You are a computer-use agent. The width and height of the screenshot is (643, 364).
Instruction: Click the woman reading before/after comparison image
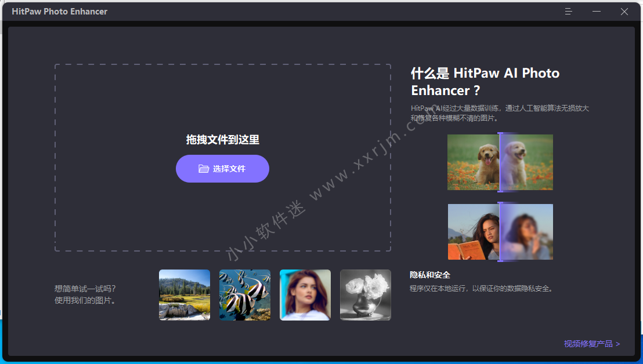pyautogui.click(x=500, y=232)
